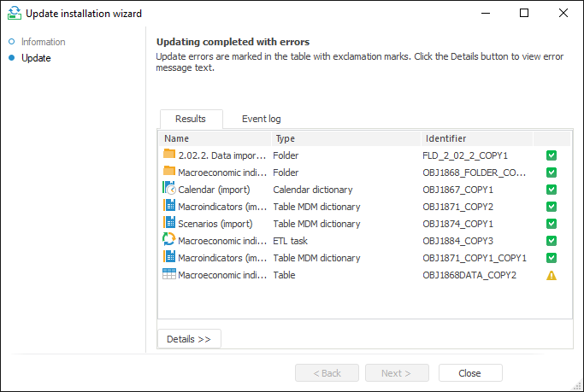
Task: Click the Calendar (import) dictionary icon
Action: (168, 190)
